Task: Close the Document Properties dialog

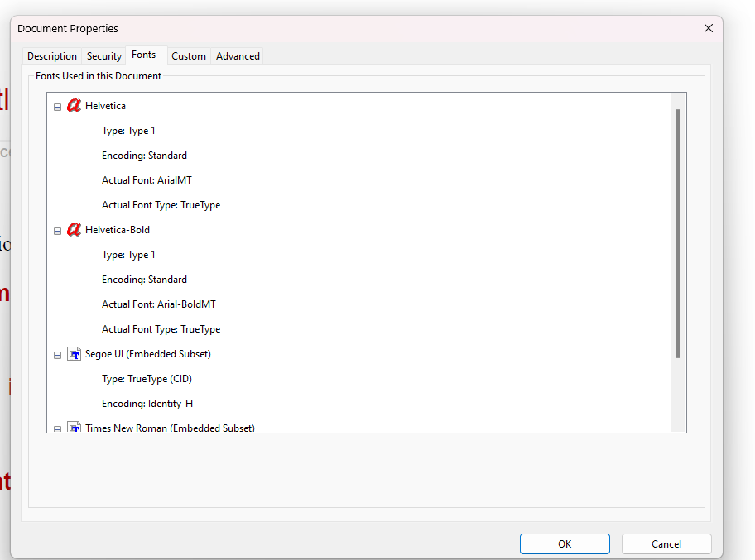Action: click(708, 28)
